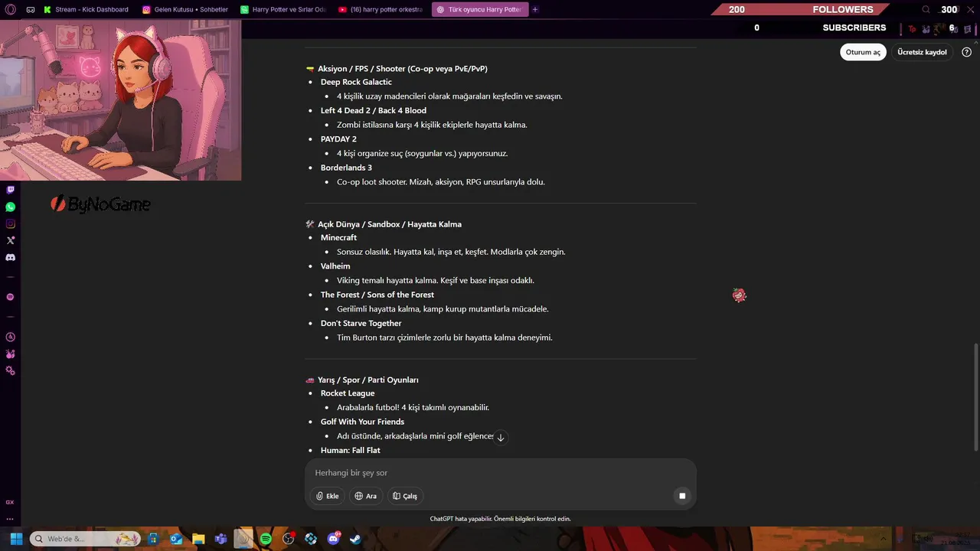This screenshot has width=980, height=551.
Task: Open Microsoft Store from the taskbar
Action: point(153,539)
